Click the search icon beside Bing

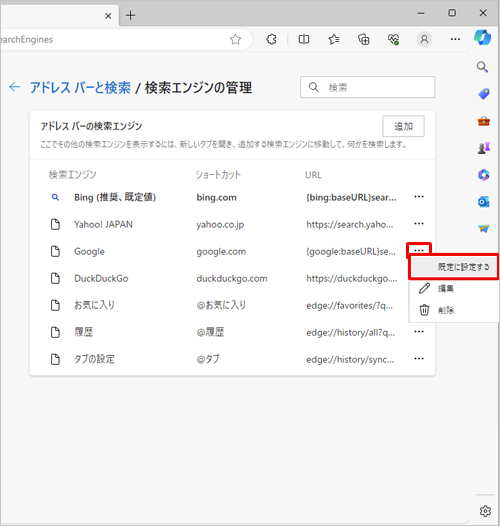(x=55, y=197)
